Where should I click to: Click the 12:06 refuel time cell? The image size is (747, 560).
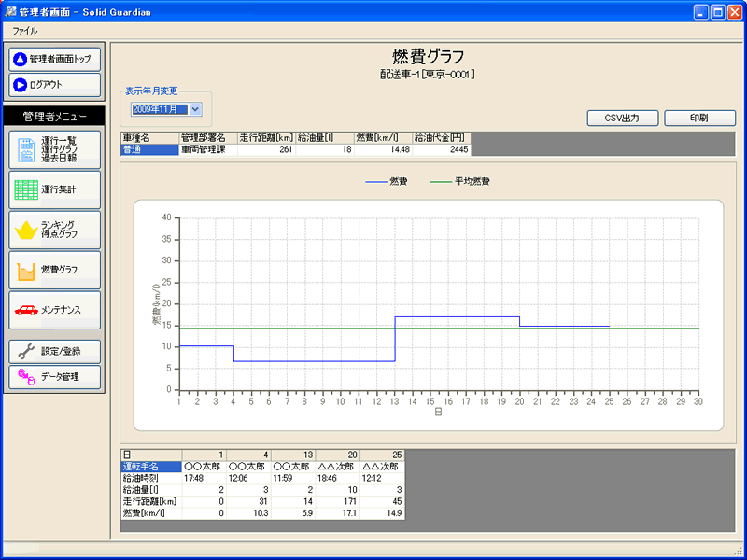tap(248, 478)
